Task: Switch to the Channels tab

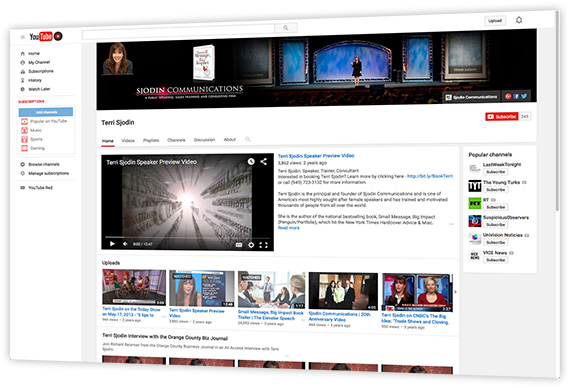Action: coord(176,140)
